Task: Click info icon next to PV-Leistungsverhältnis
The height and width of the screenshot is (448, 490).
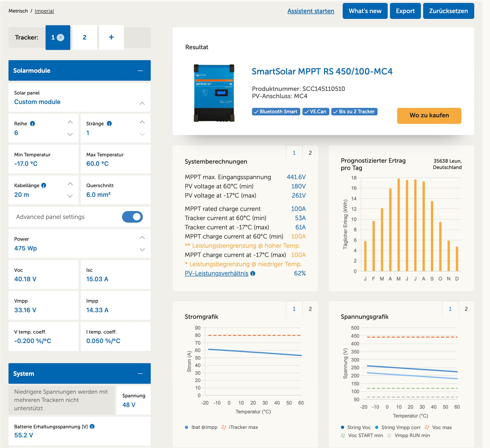Action: (x=253, y=273)
